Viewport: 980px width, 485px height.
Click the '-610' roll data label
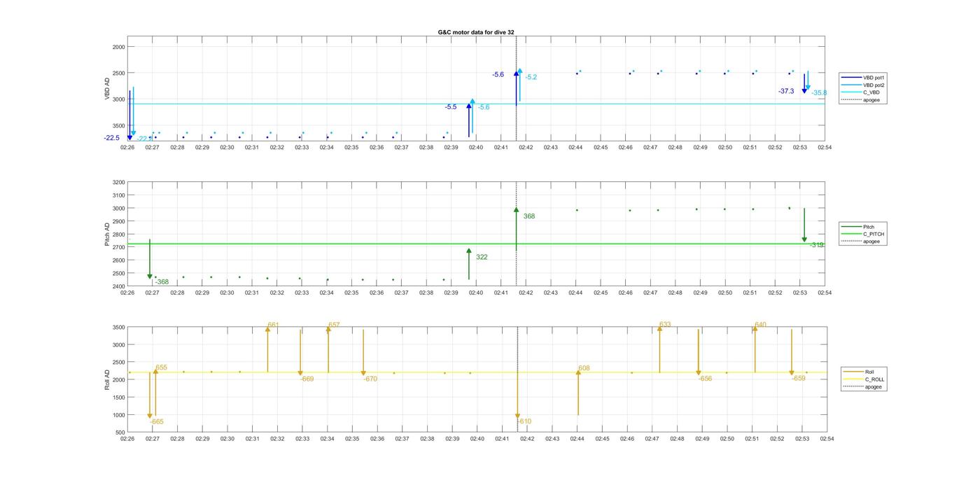[524, 421]
